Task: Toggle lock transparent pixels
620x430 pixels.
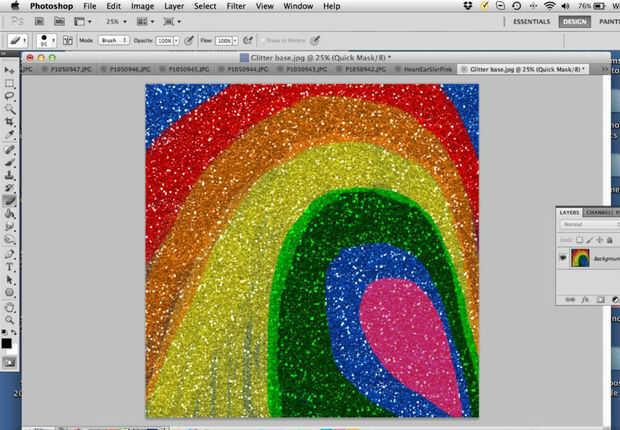Action: coord(580,240)
